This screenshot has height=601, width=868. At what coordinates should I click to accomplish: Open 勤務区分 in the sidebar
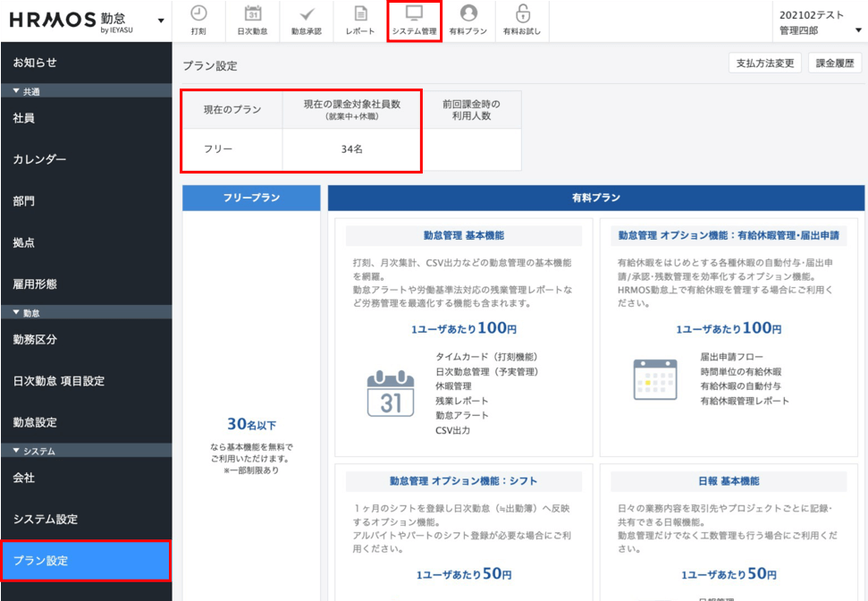(x=36, y=340)
